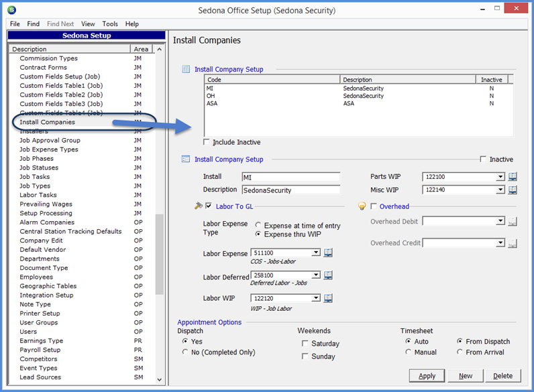Open GL lookup icon beside Parts WIP

point(513,177)
